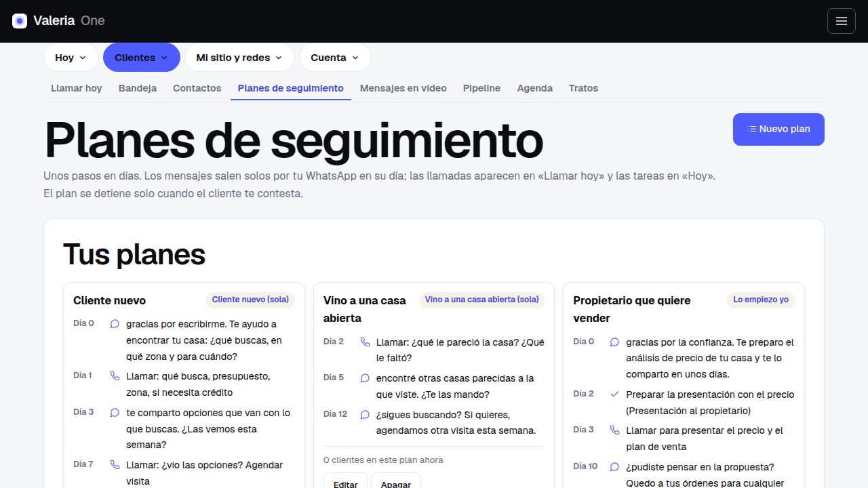
Task: Click the Día 12 message icon in Vino a una casa abierta
Action: 365,415
